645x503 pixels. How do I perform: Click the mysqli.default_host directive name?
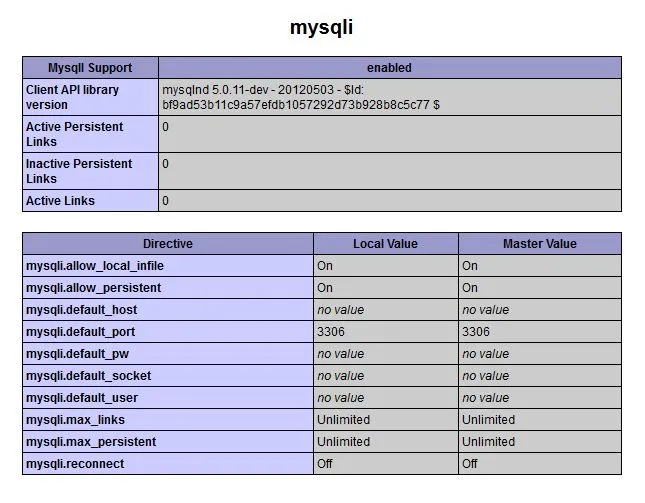pos(82,310)
